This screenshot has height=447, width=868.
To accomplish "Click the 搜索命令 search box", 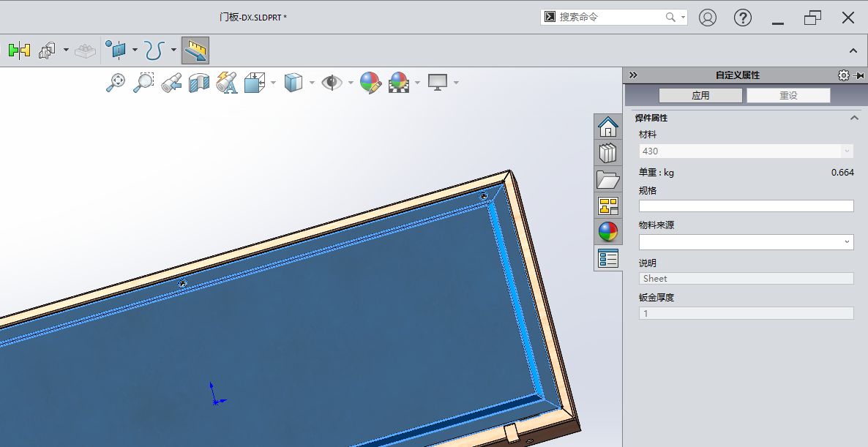I will coord(613,17).
